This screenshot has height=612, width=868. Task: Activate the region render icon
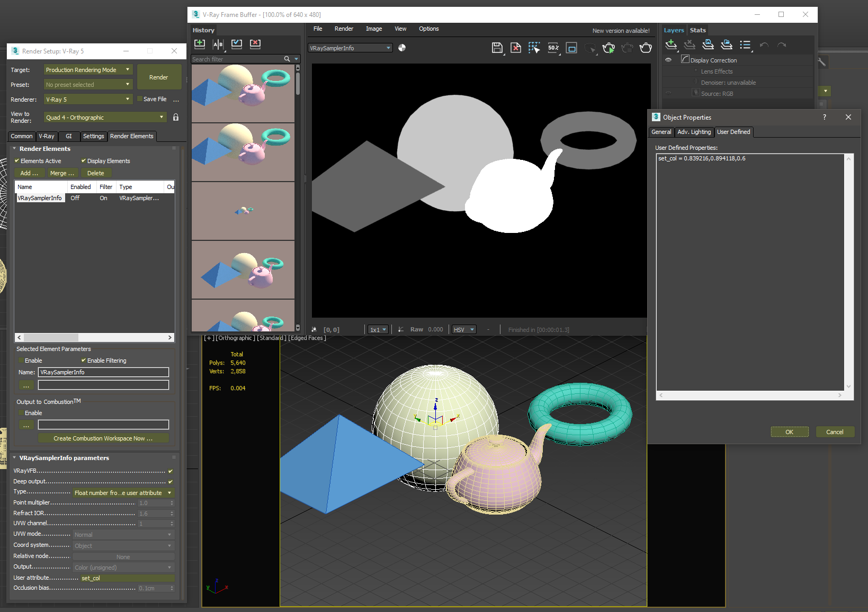point(572,48)
